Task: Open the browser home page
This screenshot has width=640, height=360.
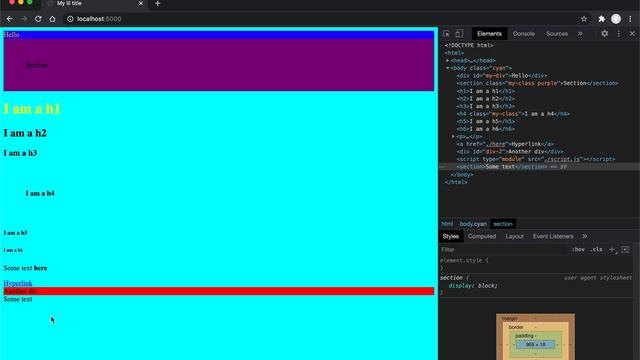Action: 52,19
